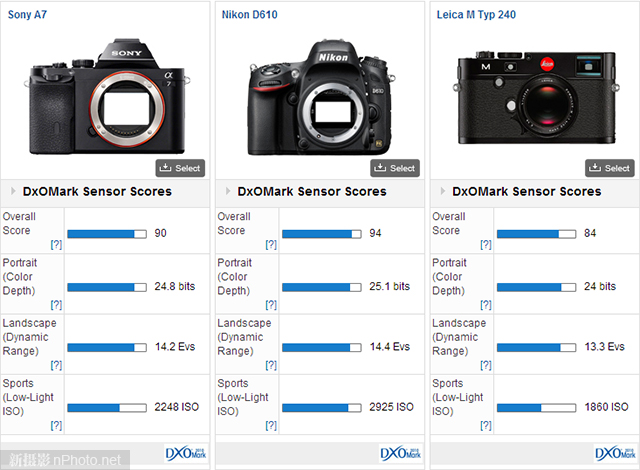This screenshot has width=640, height=470.
Task: Open help [?] for Nikon D610 Sports Low-Light ISO
Action: pyautogui.click(x=271, y=426)
